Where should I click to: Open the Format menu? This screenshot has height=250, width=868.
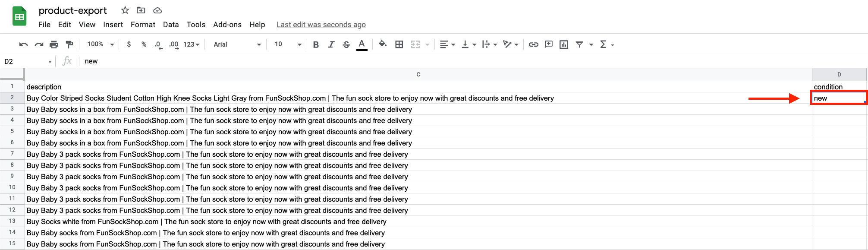pyautogui.click(x=143, y=25)
